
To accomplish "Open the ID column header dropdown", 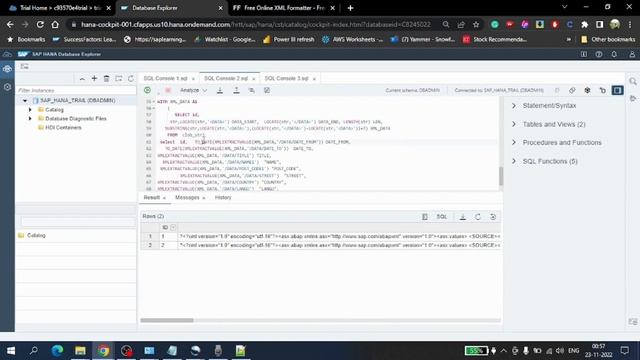I will tap(173, 227).
